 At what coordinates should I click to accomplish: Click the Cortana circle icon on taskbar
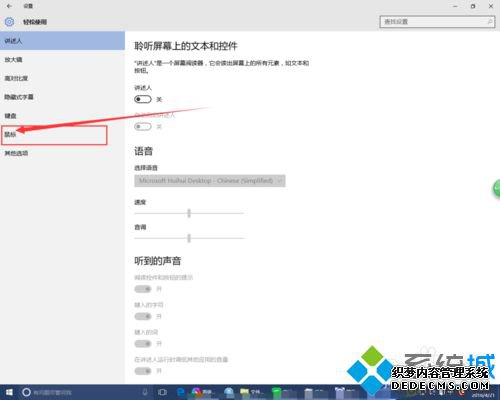click(x=26, y=392)
